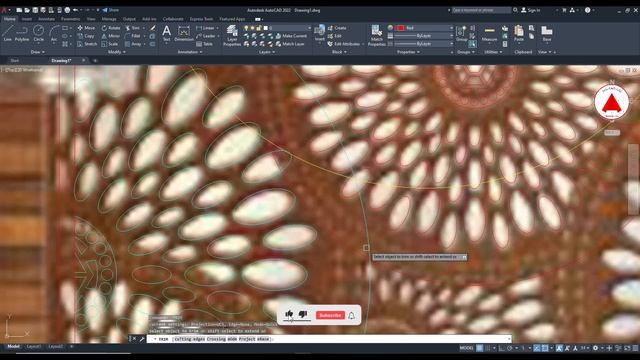Viewport: 640px width, 360px height.
Task: Select the Dimension tool
Action: (x=184, y=33)
